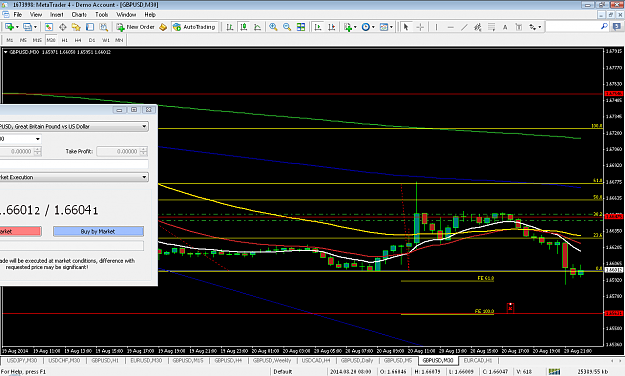
Task: Expand the symbol dropdown in order dialog
Action: click(144, 126)
